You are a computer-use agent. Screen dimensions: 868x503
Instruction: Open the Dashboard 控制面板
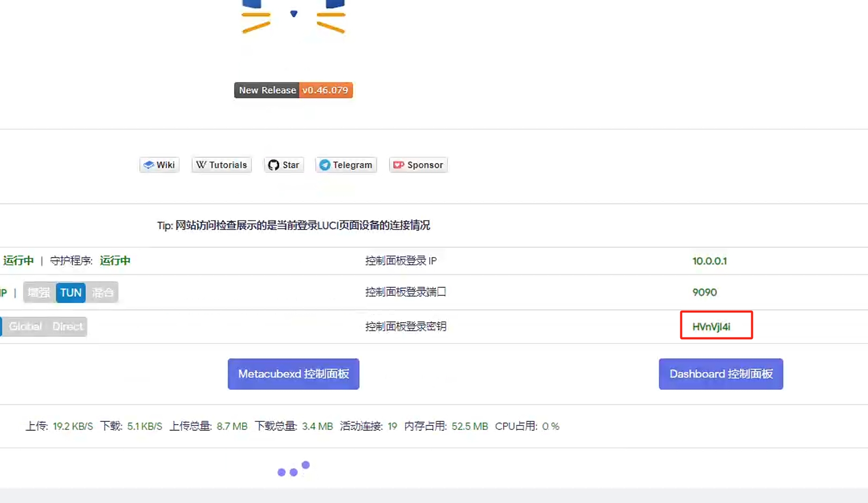click(721, 374)
